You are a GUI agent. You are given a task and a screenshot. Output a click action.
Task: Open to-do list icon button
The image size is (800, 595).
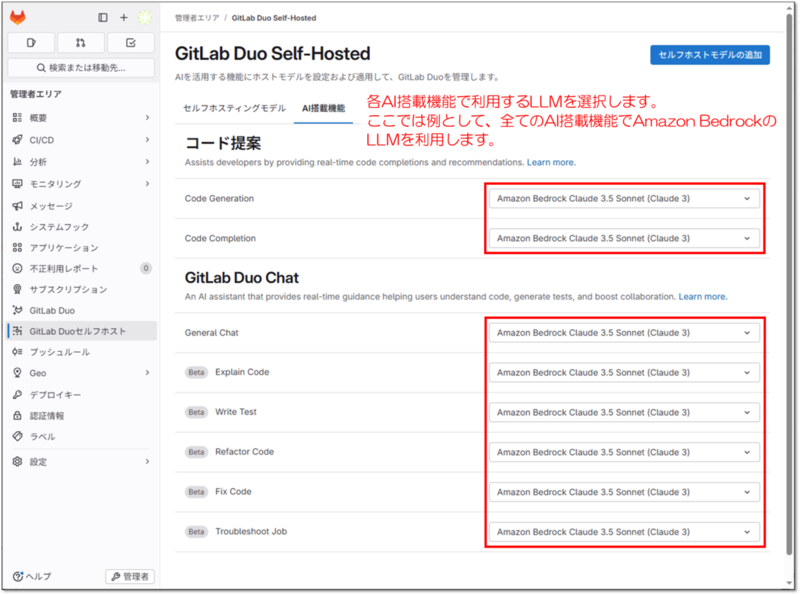[x=131, y=43]
